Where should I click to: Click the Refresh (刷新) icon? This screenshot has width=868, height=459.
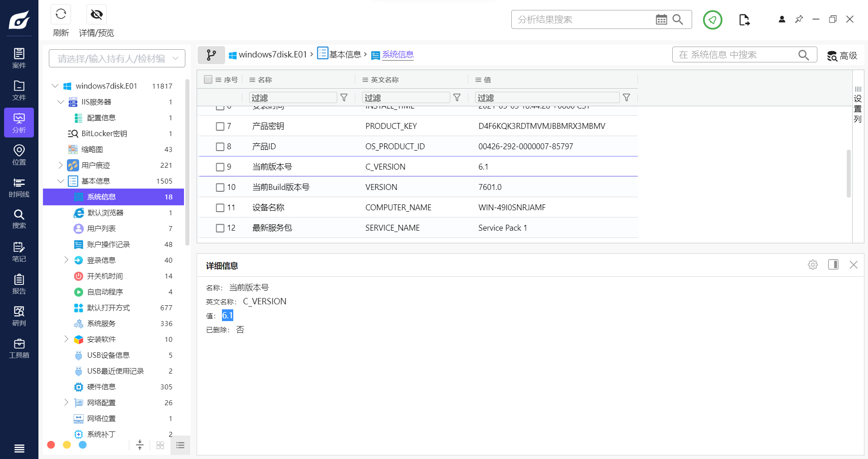[x=61, y=14]
